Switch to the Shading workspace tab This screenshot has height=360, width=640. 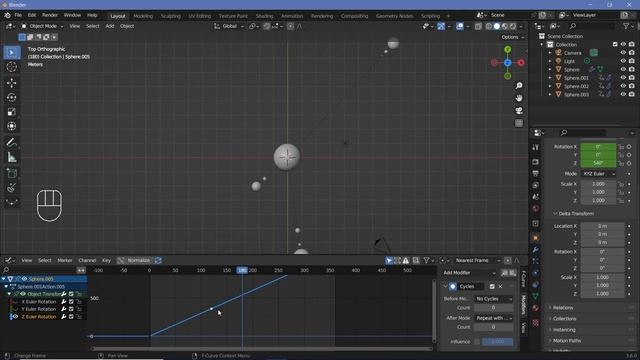[264, 16]
